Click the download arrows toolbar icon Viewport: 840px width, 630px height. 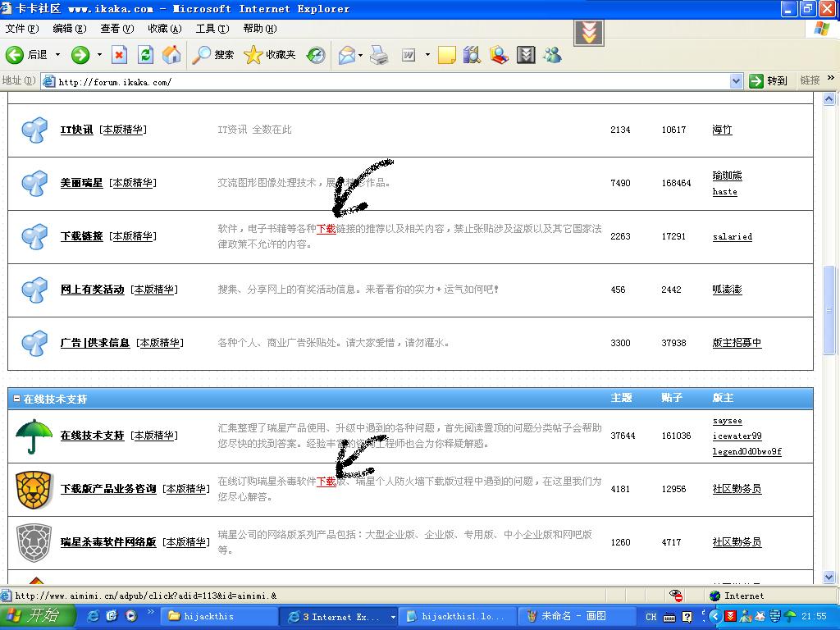(x=526, y=55)
